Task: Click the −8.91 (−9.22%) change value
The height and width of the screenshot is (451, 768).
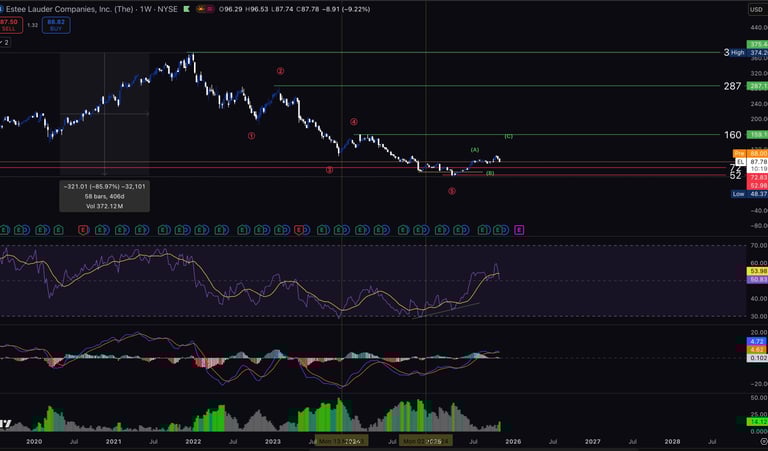Action: (x=346, y=9)
